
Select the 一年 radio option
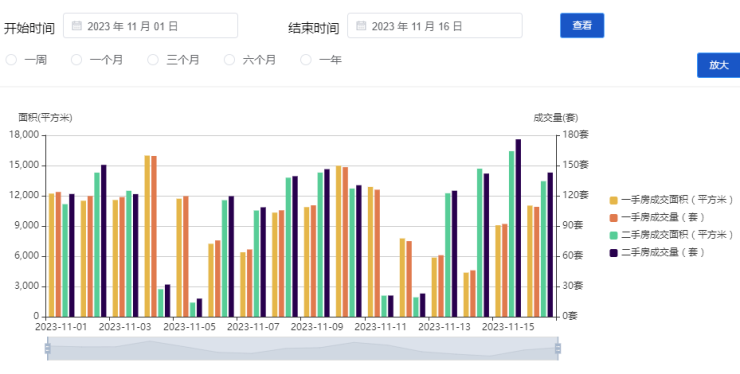pos(306,60)
